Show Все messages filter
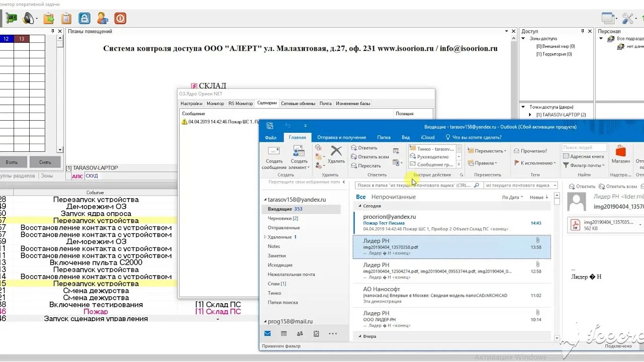The width and height of the screenshot is (644, 362). [361, 197]
